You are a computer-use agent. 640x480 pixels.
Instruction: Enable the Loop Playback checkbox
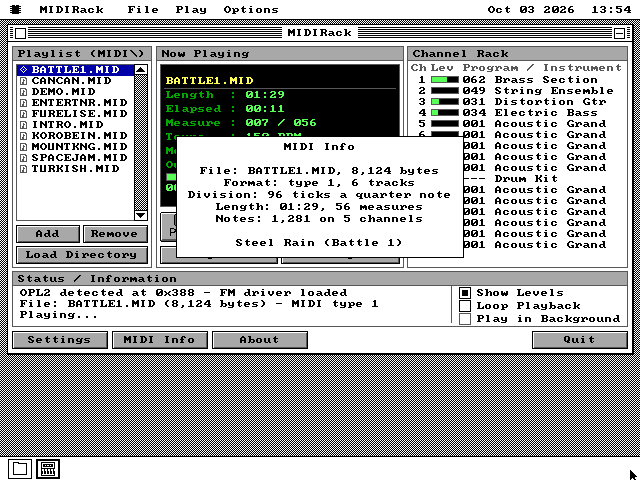coord(464,306)
